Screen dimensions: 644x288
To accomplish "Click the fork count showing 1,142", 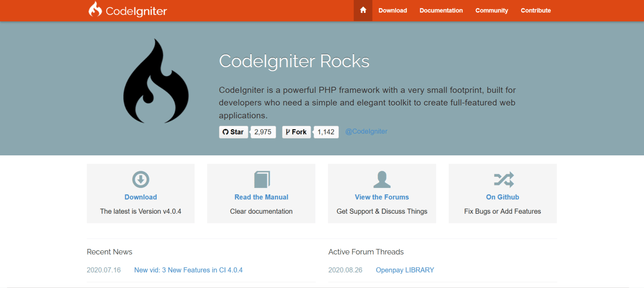I will [326, 132].
